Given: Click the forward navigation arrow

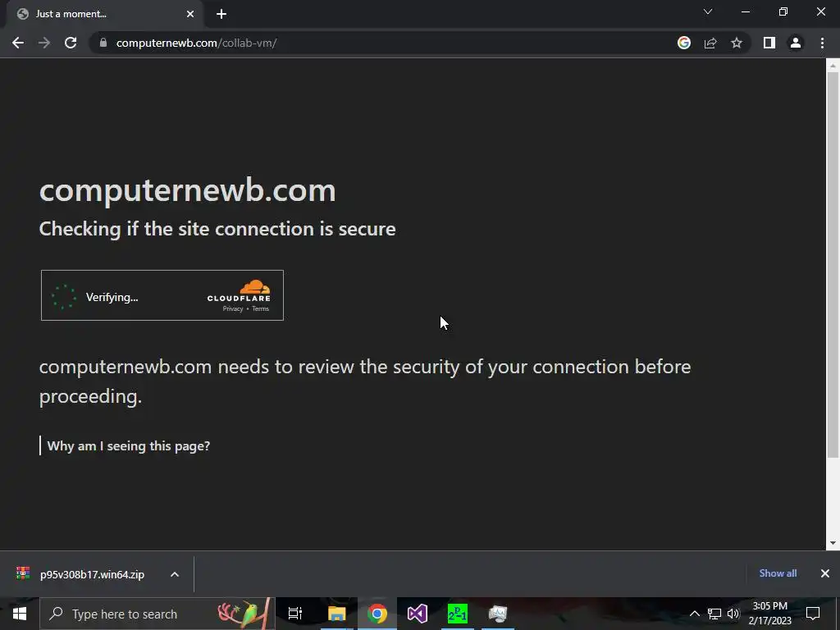Looking at the screenshot, I should 44,43.
